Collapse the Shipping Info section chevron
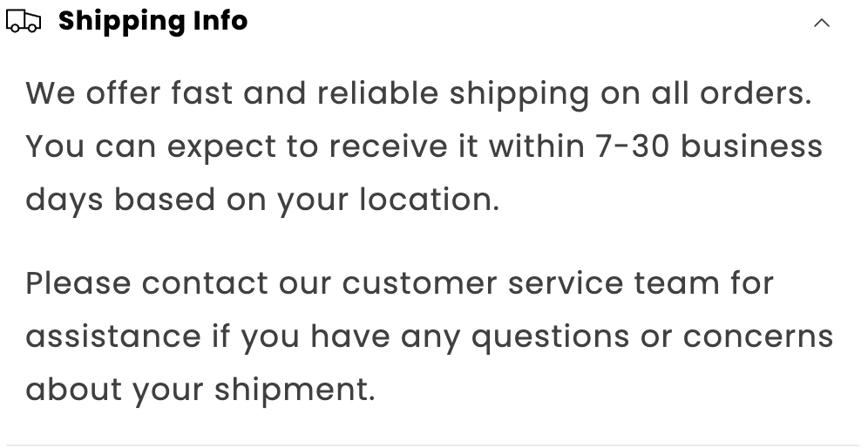This screenshot has width=868, height=448. click(821, 24)
